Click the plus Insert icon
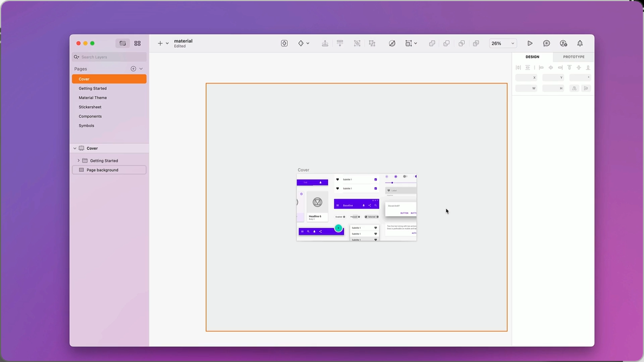644x362 pixels. 160,43
